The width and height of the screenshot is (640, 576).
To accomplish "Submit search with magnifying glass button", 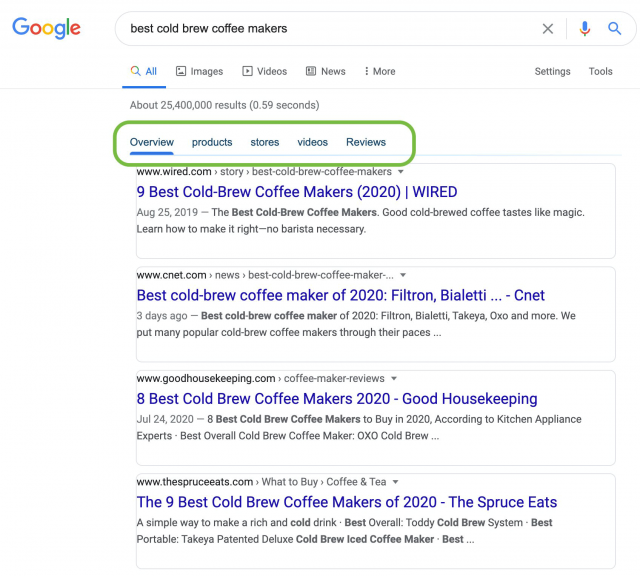I will (614, 29).
